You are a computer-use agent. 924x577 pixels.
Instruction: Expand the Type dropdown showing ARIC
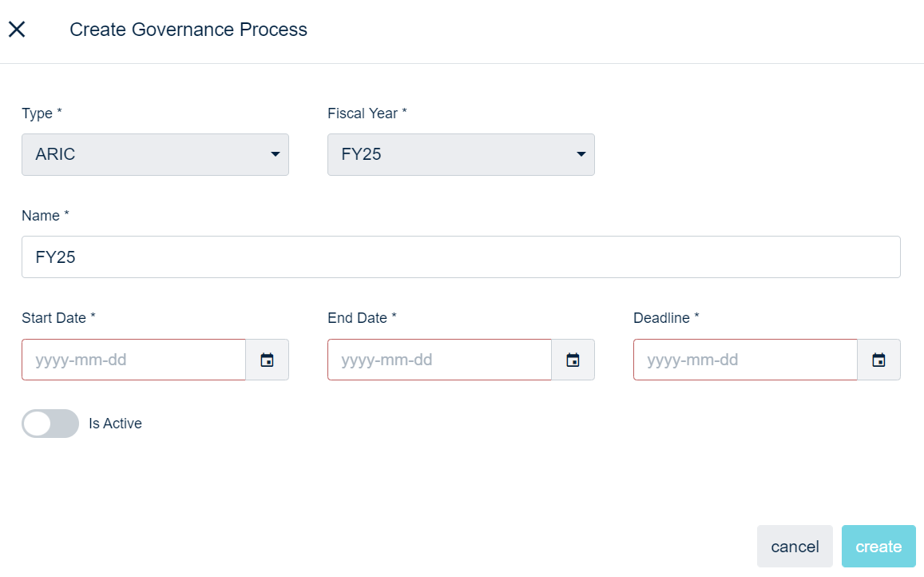click(155, 154)
